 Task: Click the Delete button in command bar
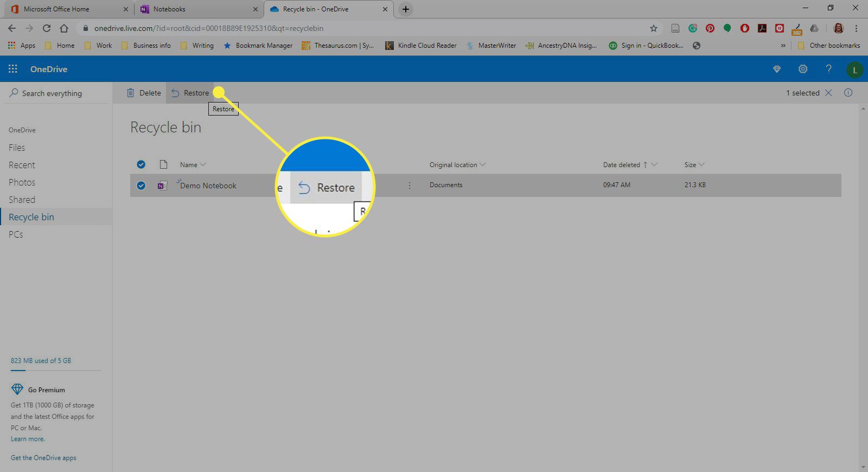point(144,93)
